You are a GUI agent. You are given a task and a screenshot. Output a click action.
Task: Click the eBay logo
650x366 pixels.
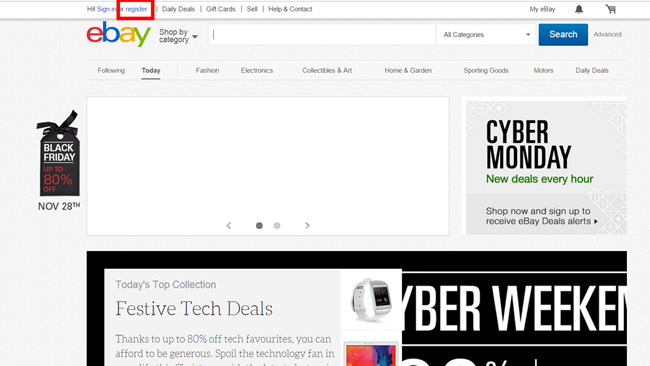[119, 34]
